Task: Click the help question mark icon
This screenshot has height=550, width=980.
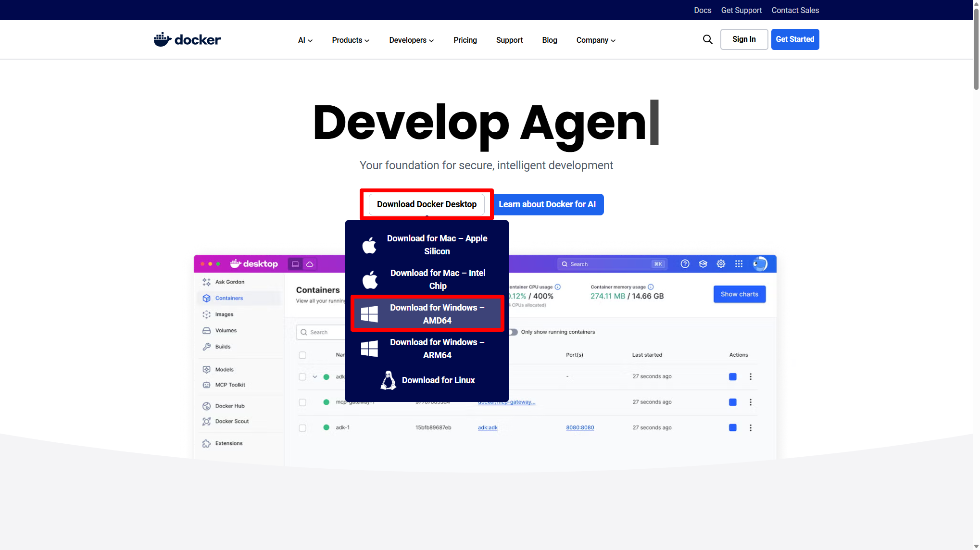Action: pos(685,264)
